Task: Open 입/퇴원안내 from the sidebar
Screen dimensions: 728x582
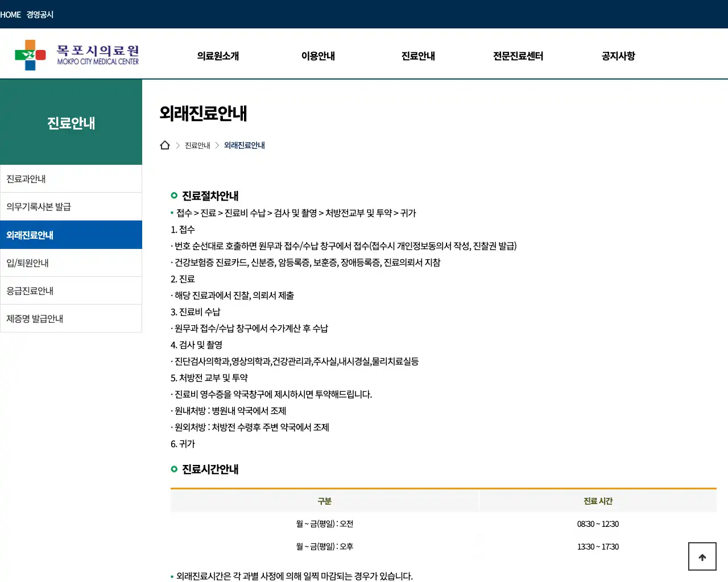Action: [27, 263]
